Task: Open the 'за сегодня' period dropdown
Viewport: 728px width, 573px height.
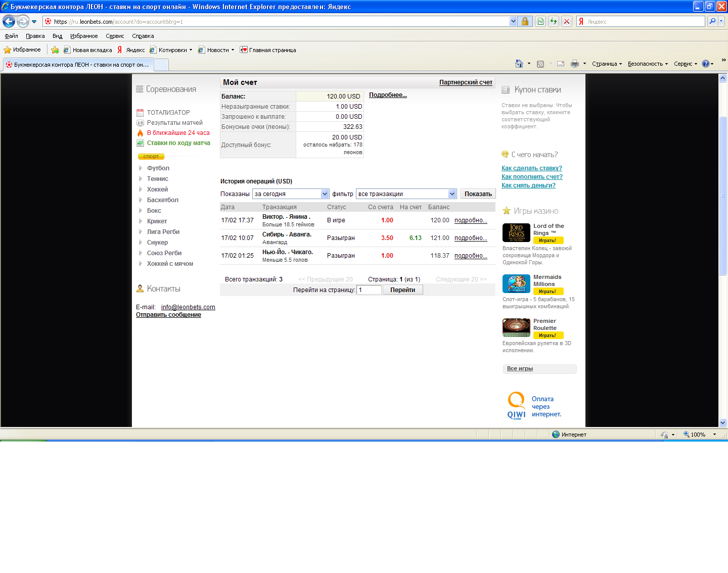Action: click(x=325, y=194)
